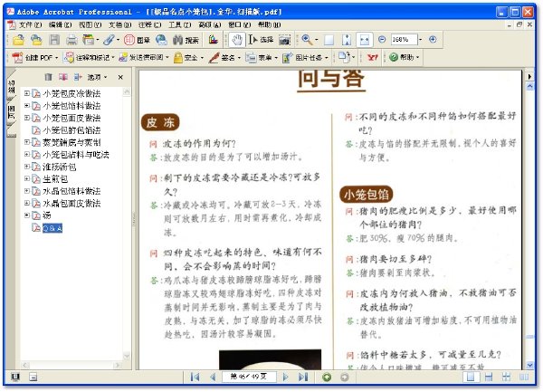Screen dimensions: 543x392
Task: Select the Q&A bookmark entry
Action: [52, 228]
